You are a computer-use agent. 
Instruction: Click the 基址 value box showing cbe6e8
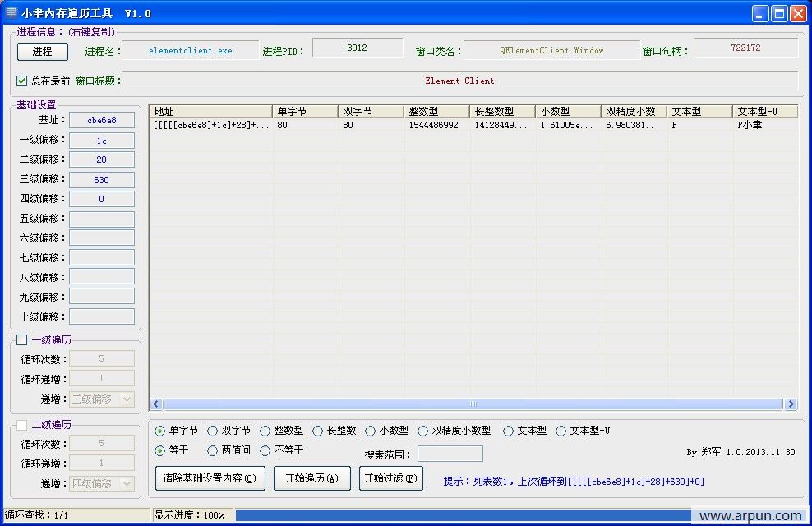(101, 120)
